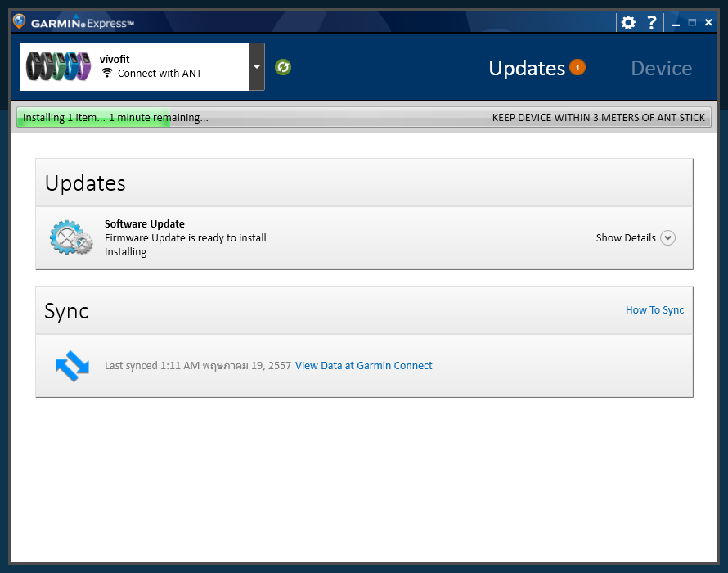Open the settings gear in title bar
This screenshot has height=573, width=728.
click(627, 23)
